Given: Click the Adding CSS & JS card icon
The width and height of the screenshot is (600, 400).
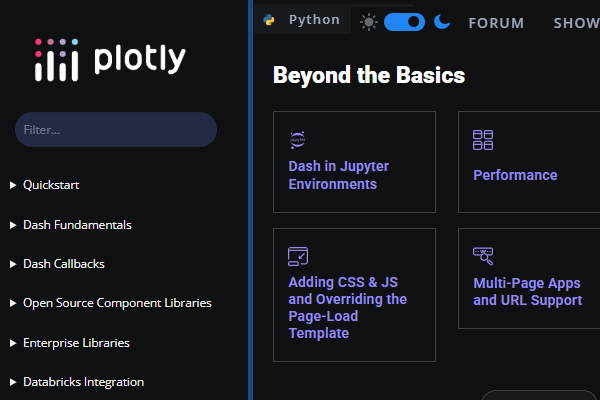Looking at the screenshot, I should (298, 256).
